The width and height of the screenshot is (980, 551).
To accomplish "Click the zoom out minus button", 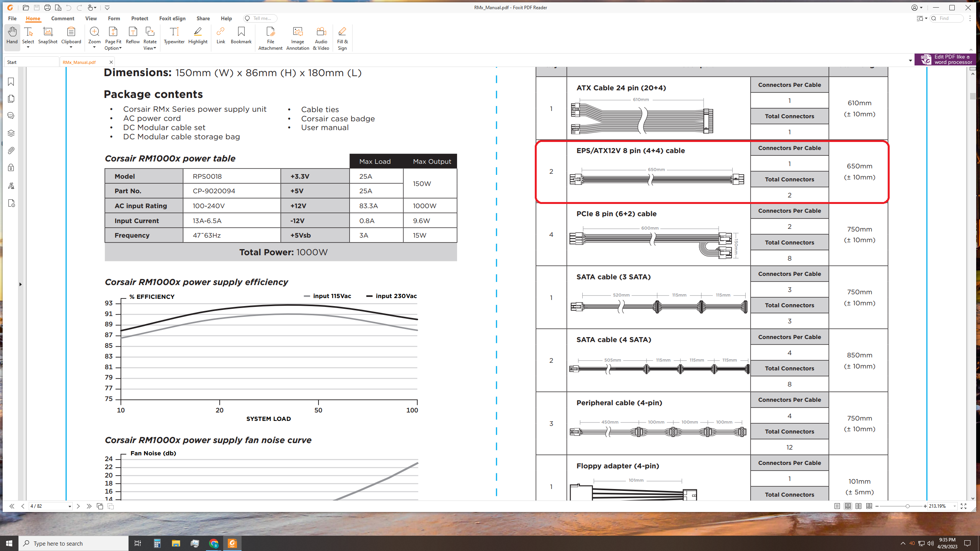I will coord(877,506).
